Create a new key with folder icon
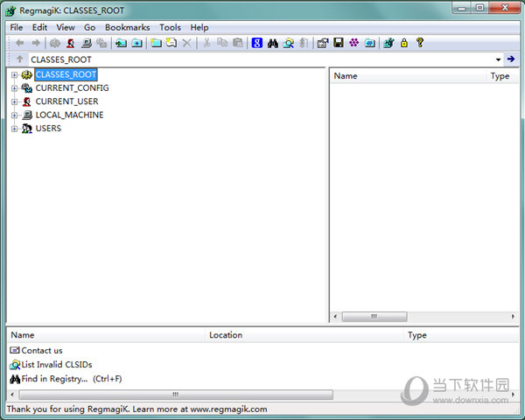The width and height of the screenshot is (525, 420). click(156, 43)
